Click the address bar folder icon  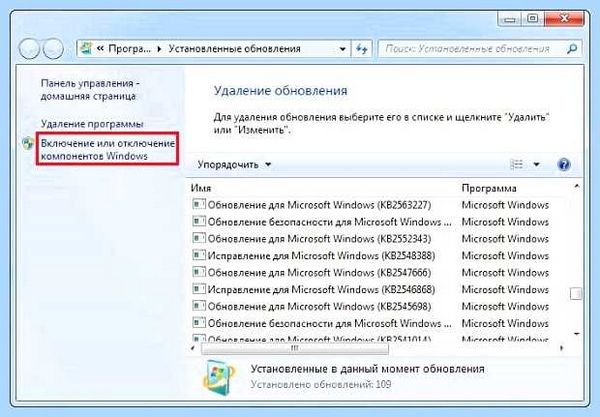point(86,49)
